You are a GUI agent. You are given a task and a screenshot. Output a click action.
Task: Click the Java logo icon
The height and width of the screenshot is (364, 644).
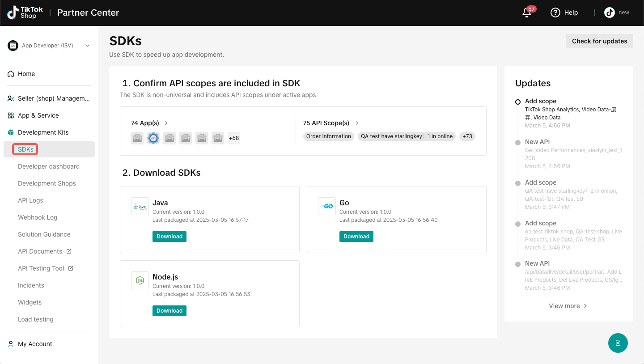point(140,207)
